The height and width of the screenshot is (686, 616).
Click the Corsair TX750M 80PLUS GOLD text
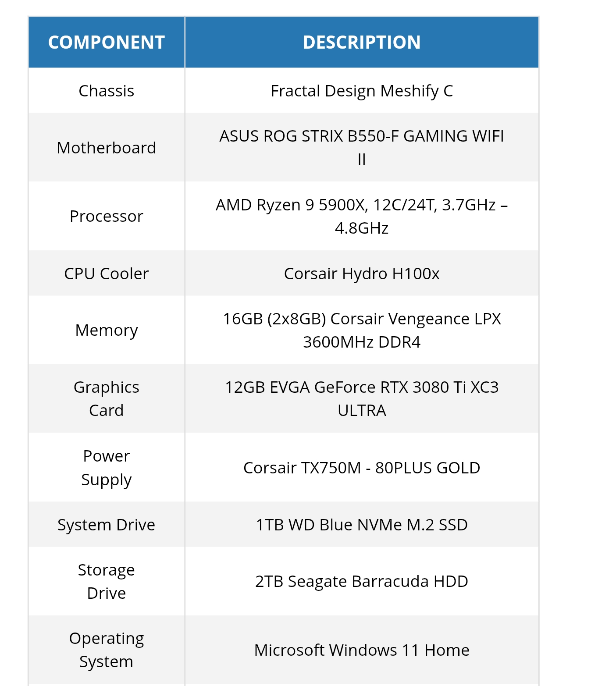[x=361, y=468]
